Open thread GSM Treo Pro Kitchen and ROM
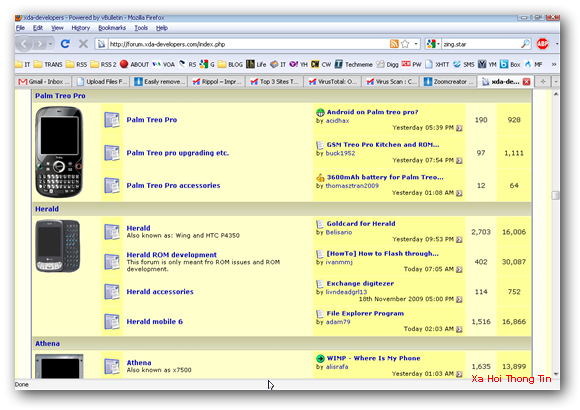 pos(383,145)
